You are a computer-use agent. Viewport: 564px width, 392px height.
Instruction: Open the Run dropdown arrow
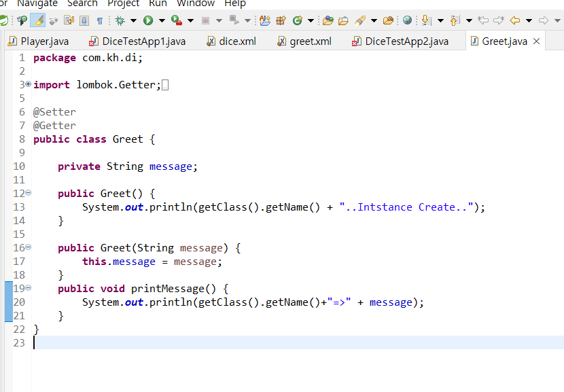[162, 21]
